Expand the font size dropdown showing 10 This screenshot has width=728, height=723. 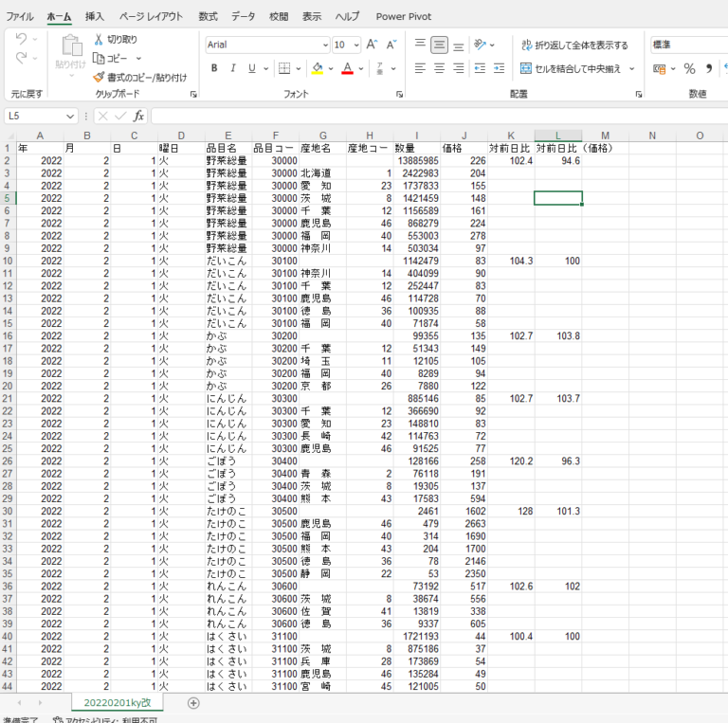pyautogui.click(x=355, y=45)
